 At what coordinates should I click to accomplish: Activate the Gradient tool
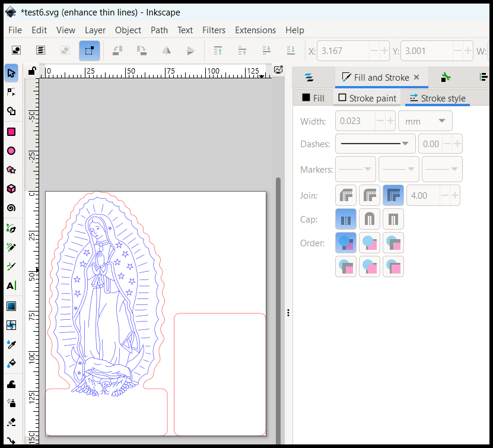(x=11, y=306)
